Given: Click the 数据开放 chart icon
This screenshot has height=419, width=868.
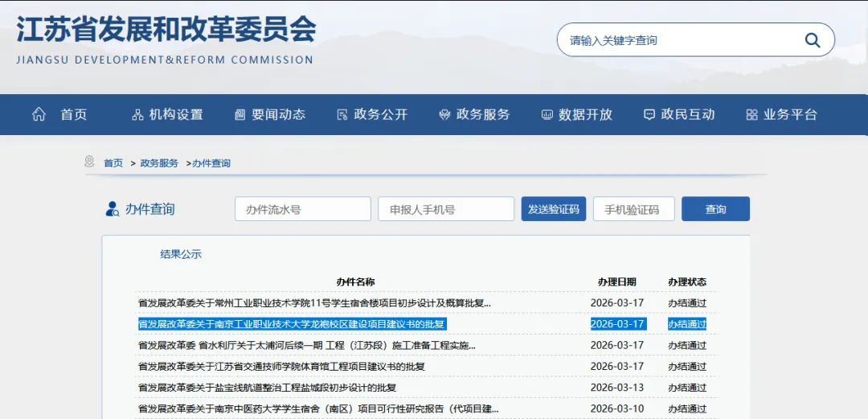Looking at the screenshot, I should pyautogui.click(x=547, y=115).
